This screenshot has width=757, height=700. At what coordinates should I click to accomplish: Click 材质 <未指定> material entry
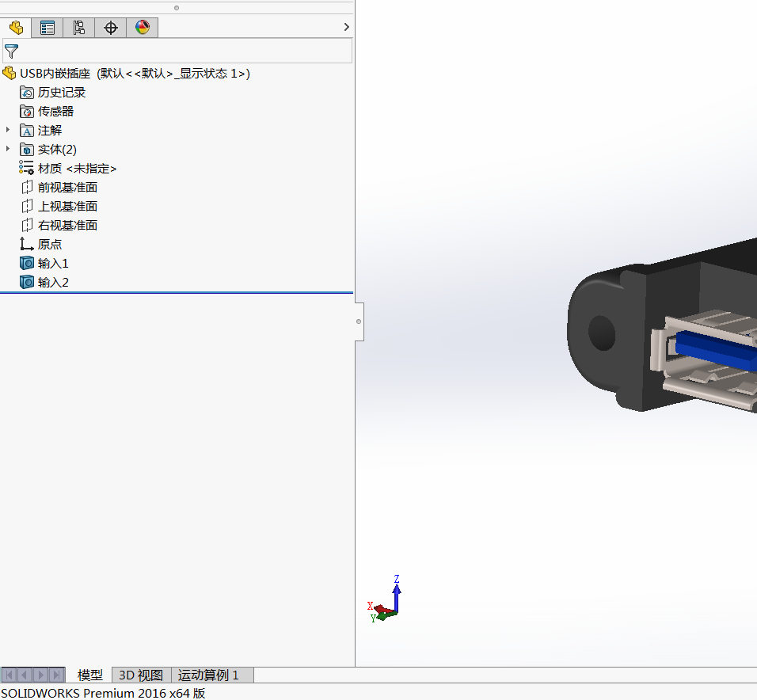[x=77, y=169]
